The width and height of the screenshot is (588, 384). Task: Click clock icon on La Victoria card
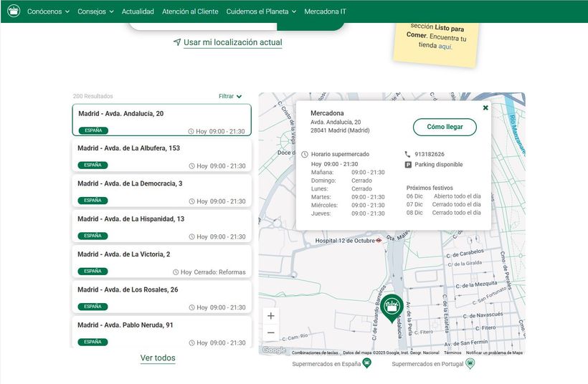tap(176, 272)
